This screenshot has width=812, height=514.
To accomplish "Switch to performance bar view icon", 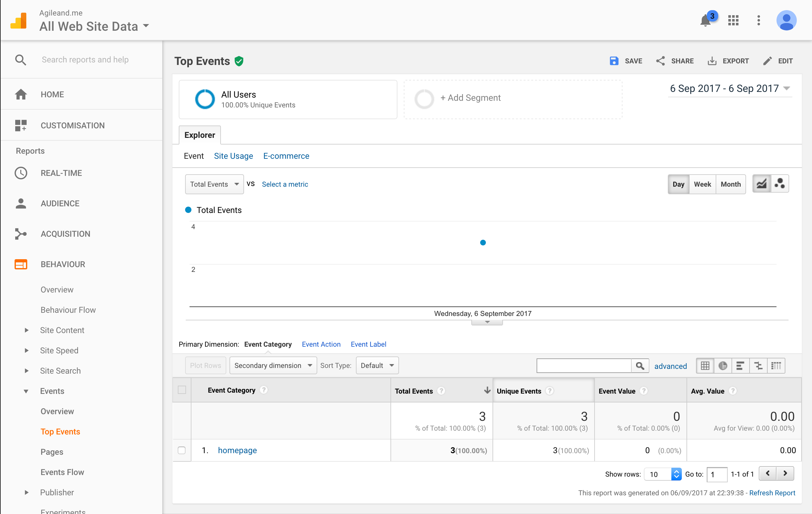I will click(740, 366).
